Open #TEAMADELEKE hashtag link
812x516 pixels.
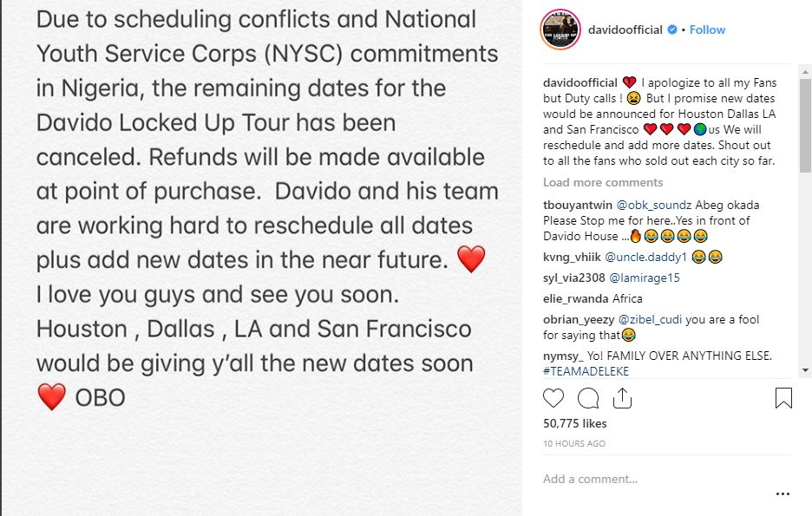pyautogui.click(x=586, y=371)
